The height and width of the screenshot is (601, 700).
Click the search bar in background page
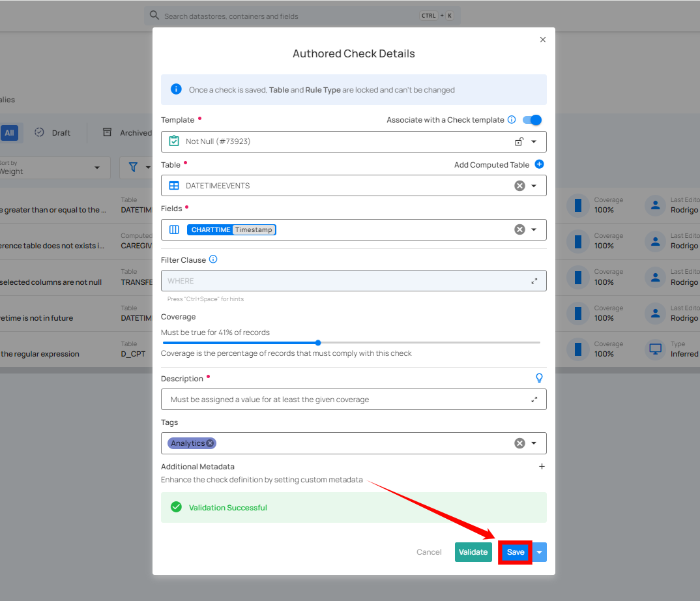(x=302, y=16)
